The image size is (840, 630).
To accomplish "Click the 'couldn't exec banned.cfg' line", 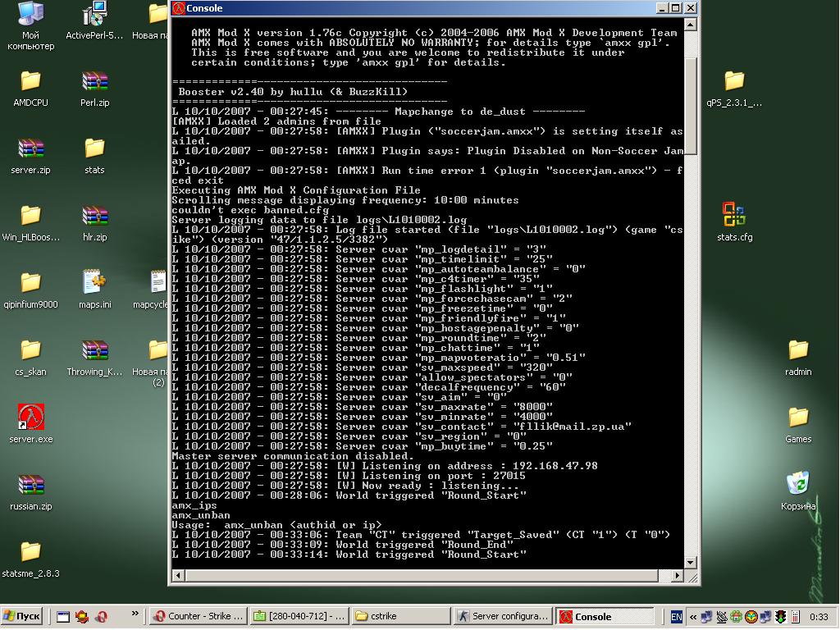I will [250, 210].
